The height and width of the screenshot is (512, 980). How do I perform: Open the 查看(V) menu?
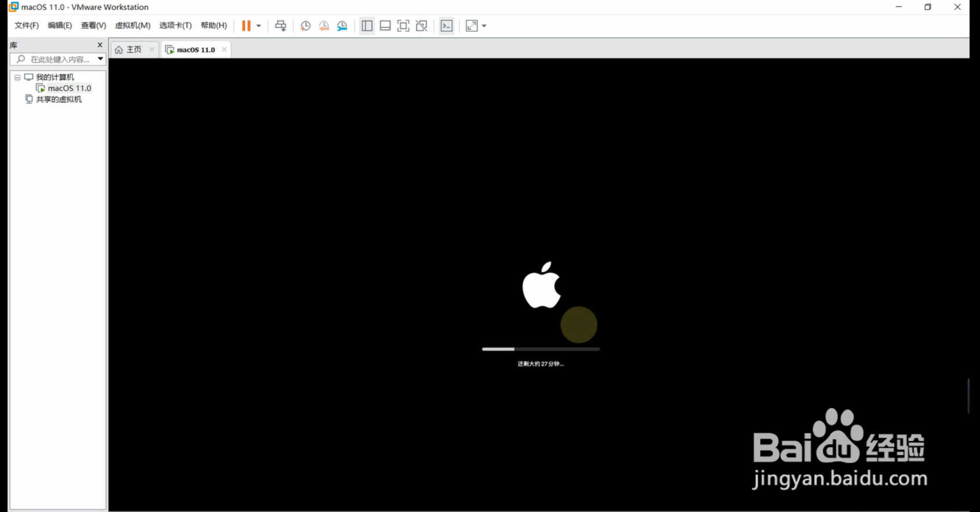point(93,25)
